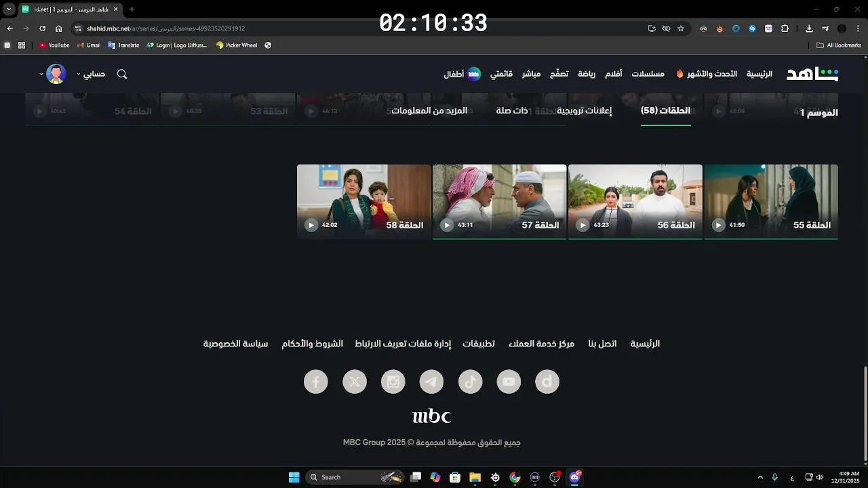The height and width of the screenshot is (488, 868).
Task: Open the تصفّح menu item
Action: pyautogui.click(x=559, y=74)
